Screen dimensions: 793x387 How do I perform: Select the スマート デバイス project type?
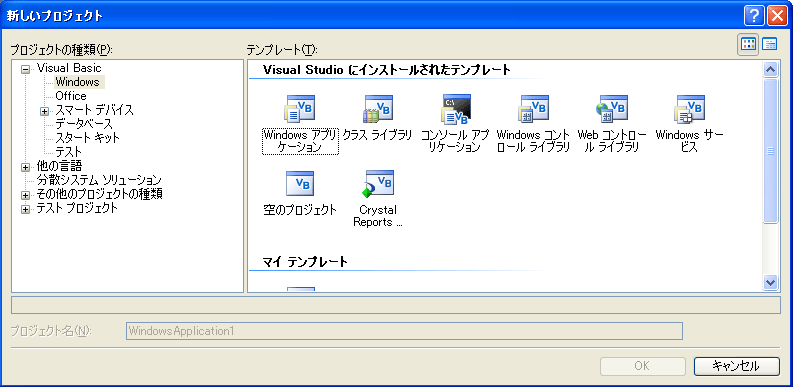(x=95, y=110)
